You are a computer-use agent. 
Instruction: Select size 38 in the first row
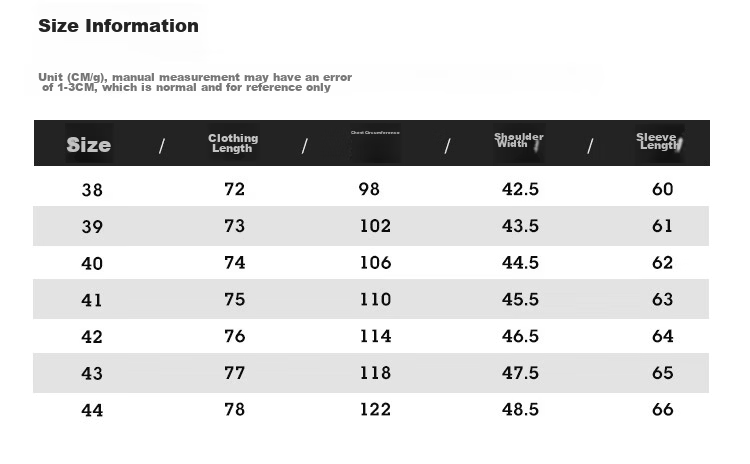click(92, 190)
